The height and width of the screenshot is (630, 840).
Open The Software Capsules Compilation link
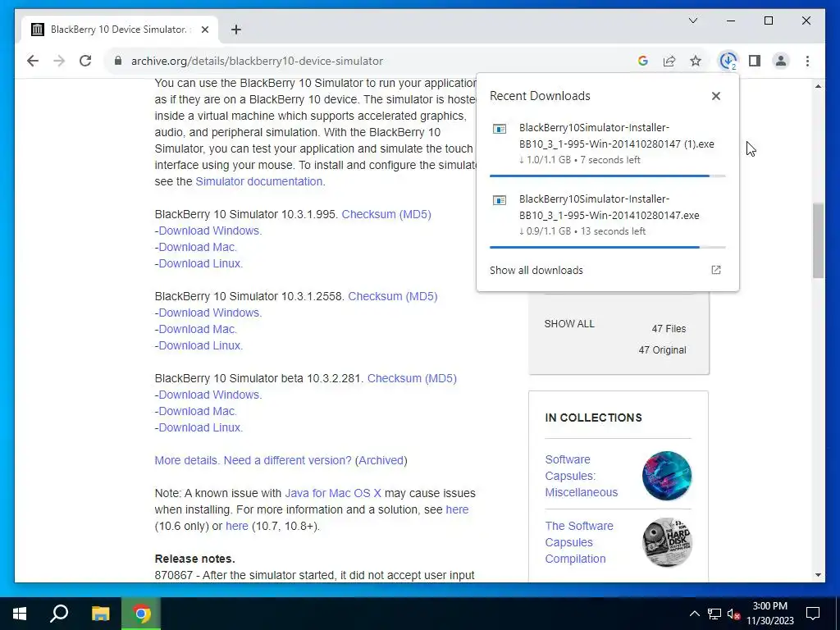579,542
